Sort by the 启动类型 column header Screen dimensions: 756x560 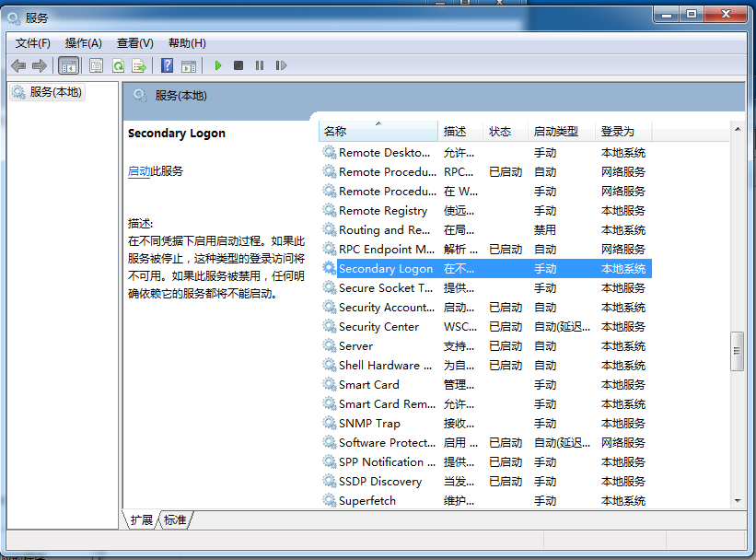pos(556,132)
